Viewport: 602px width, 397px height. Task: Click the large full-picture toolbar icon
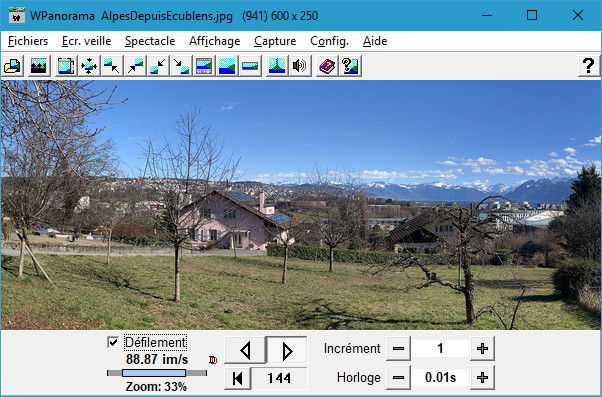227,66
